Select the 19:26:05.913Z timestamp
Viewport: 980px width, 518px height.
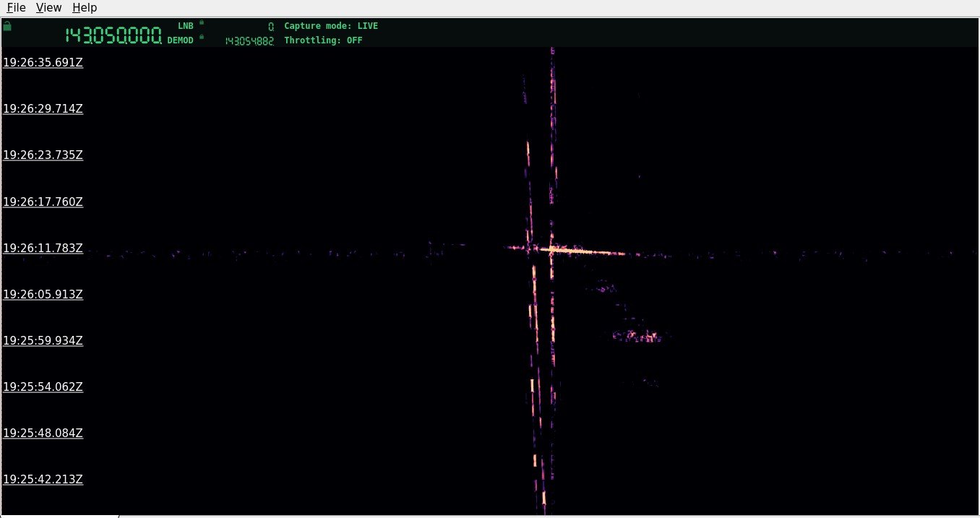[x=43, y=294]
